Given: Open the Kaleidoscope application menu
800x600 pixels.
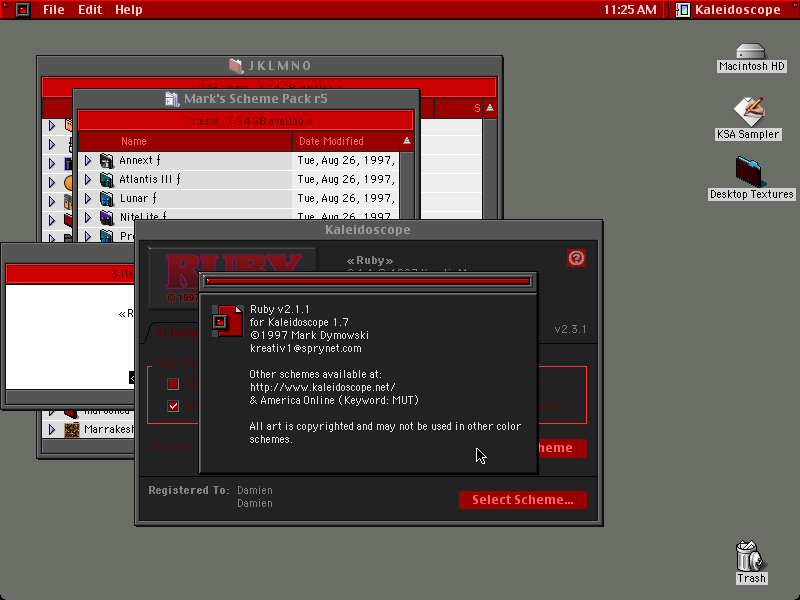Looking at the screenshot, I should 728,10.
